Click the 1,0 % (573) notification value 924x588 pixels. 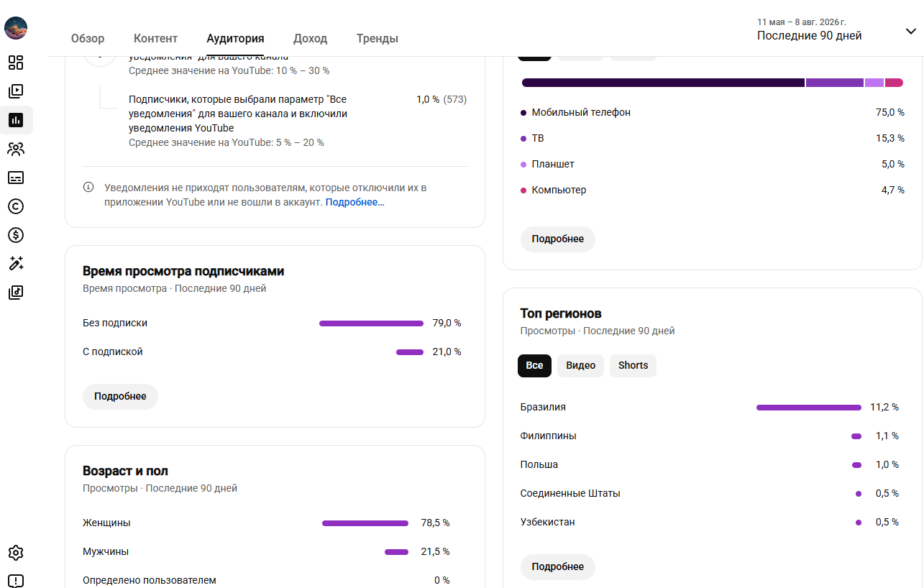coord(442,99)
